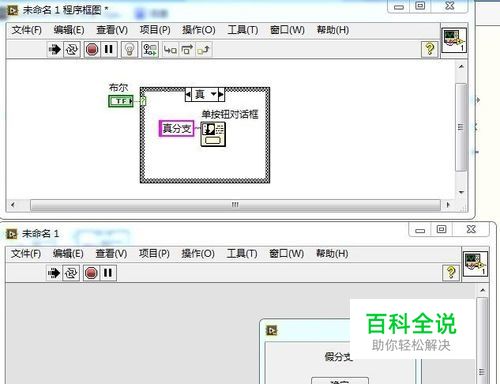Image resolution: width=500 pixels, height=384 pixels.
Task: Click block diagram horizontal scrollbar thumb
Action: click(235, 205)
